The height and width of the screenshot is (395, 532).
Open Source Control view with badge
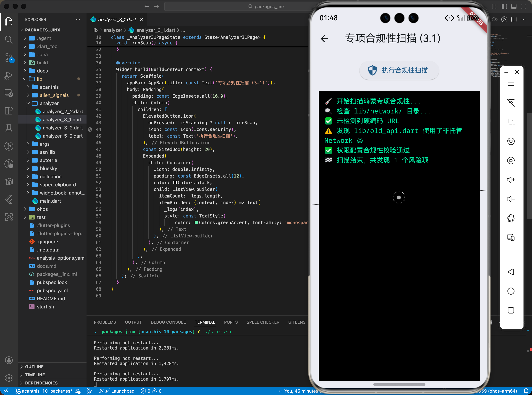(9, 57)
